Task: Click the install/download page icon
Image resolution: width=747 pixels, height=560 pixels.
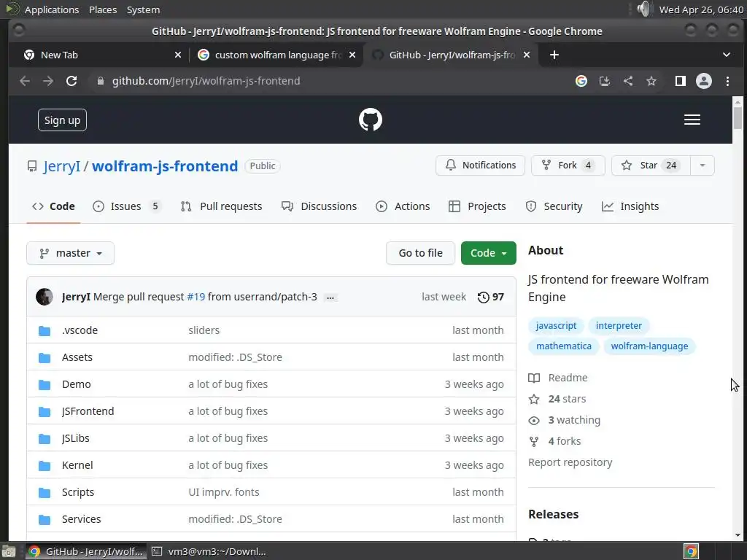Action: point(605,81)
